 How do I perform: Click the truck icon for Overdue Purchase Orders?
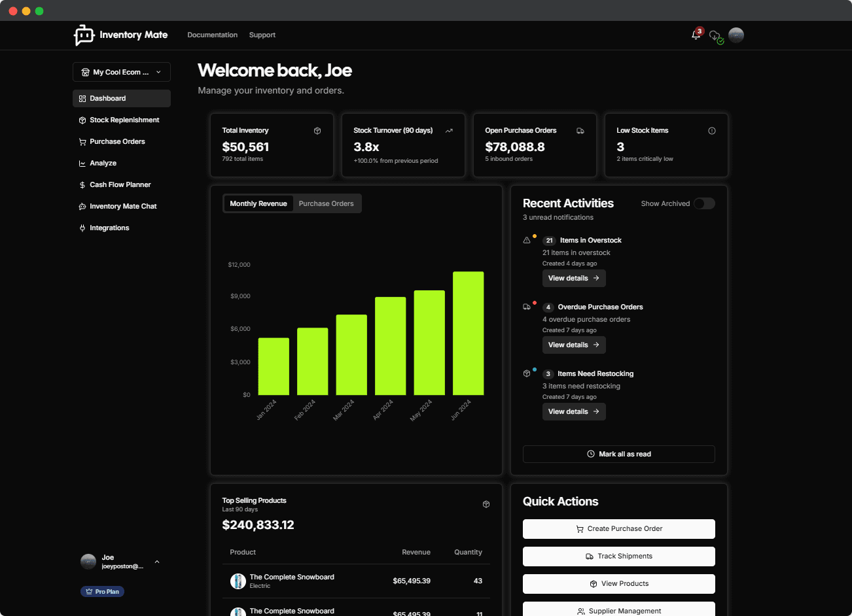pyautogui.click(x=527, y=307)
